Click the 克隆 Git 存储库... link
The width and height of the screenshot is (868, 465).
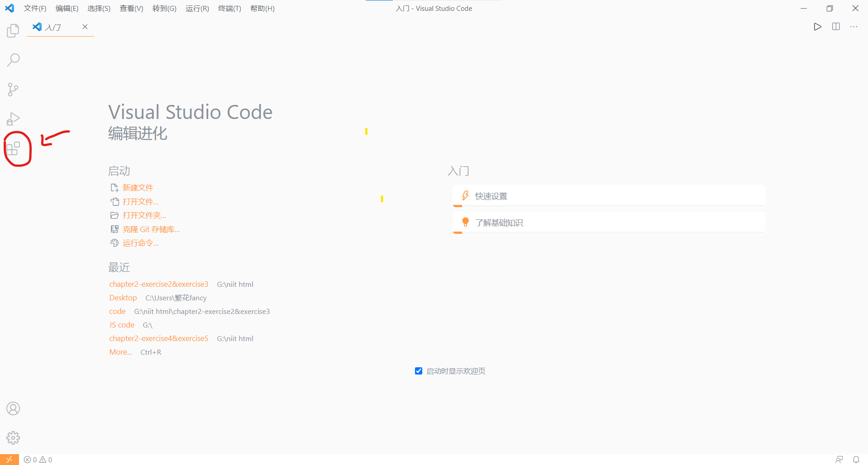[151, 229]
